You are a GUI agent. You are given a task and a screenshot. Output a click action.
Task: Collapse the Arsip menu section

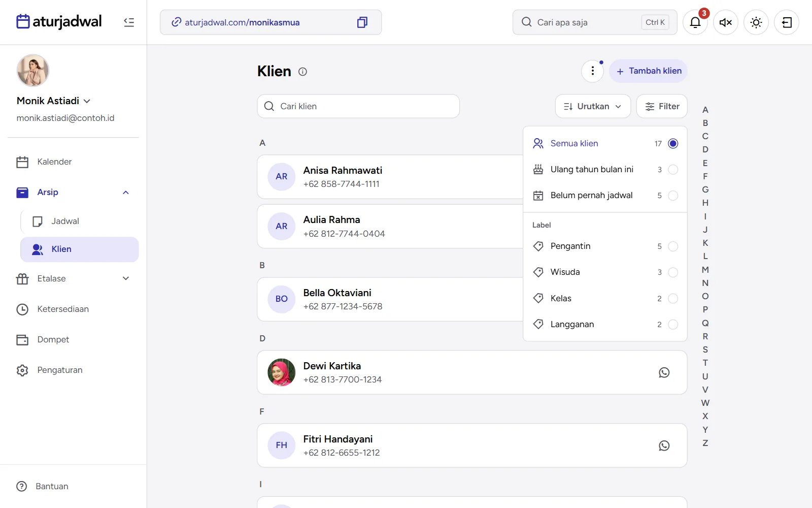click(x=126, y=193)
